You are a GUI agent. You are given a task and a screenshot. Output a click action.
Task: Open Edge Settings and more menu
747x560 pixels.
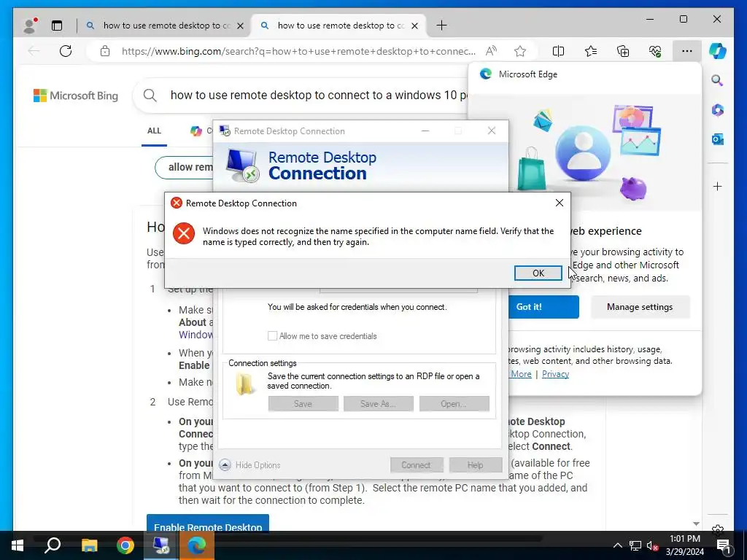(x=686, y=51)
